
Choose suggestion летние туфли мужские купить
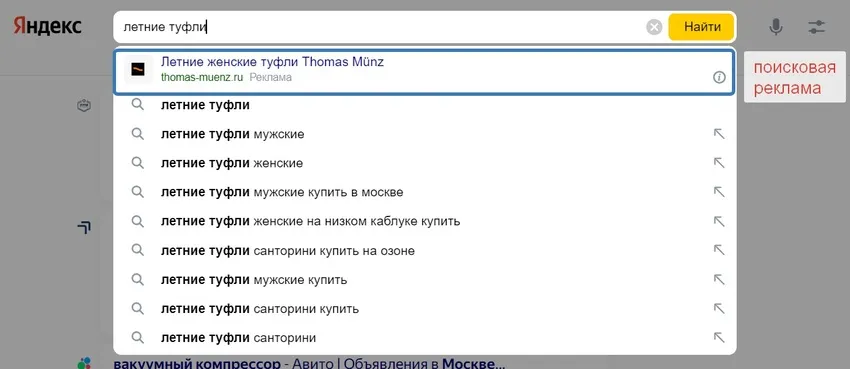click(x=424, y=280)
